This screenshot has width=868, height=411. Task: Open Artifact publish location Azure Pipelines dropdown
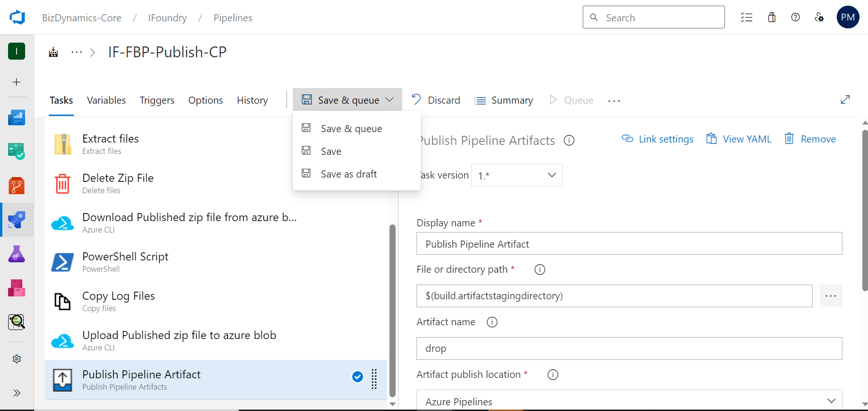(629, 401)
